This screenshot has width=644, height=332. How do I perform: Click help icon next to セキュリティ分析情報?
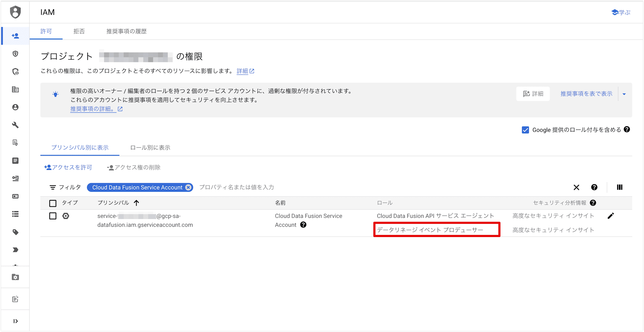click(x=593, y=203)
